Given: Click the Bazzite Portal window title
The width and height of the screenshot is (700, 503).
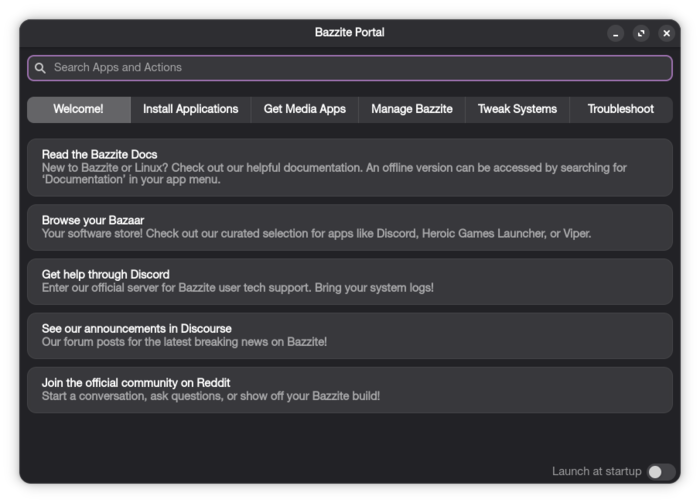Looking at the screenshot, I should click(350, 33).
